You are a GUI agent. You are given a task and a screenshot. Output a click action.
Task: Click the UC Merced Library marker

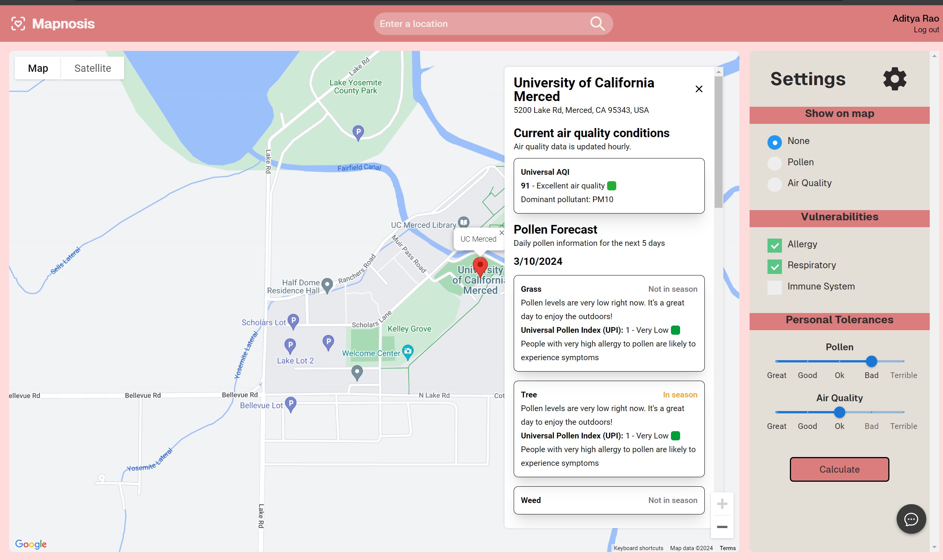coord(464,222)
